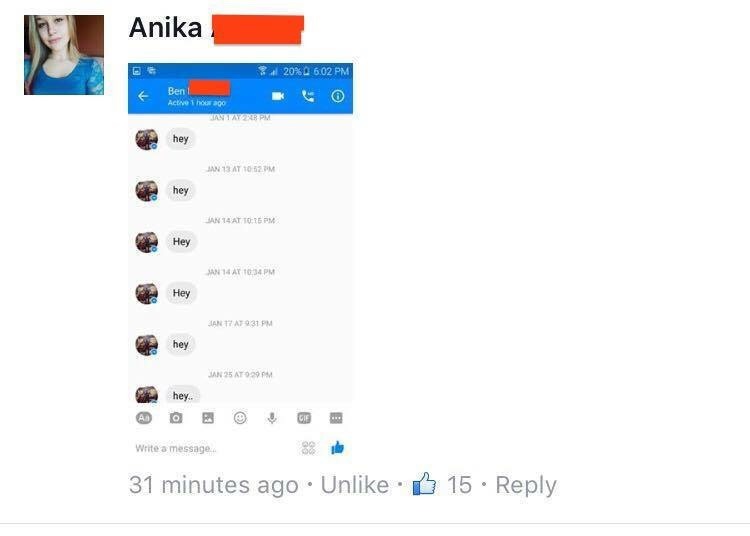Tap the microphone voice message icon

click(x=272, y=418)
